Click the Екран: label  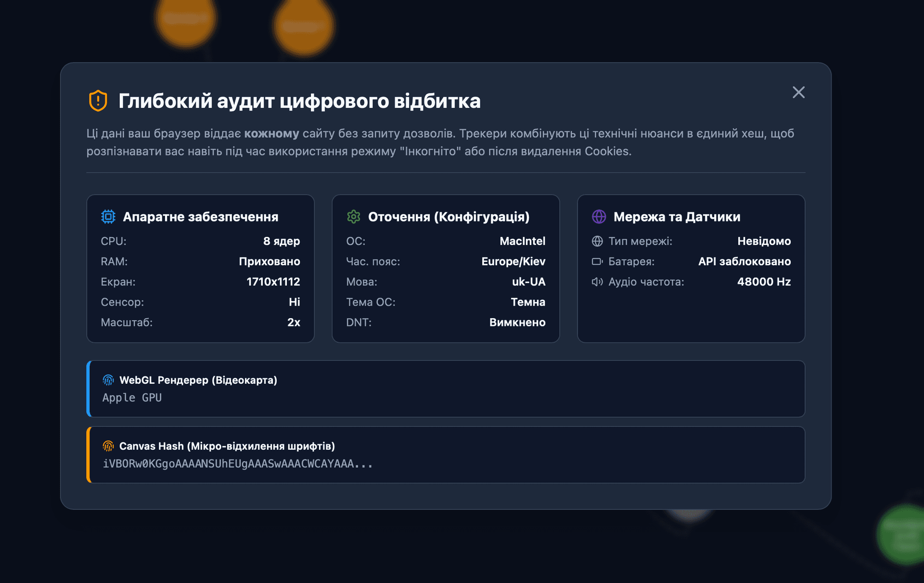pos(118,282)
